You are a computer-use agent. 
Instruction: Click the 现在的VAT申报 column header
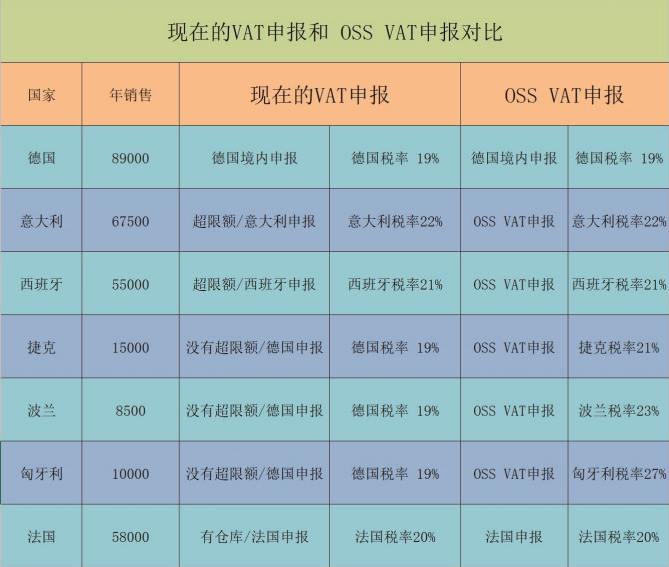point(320,94)
